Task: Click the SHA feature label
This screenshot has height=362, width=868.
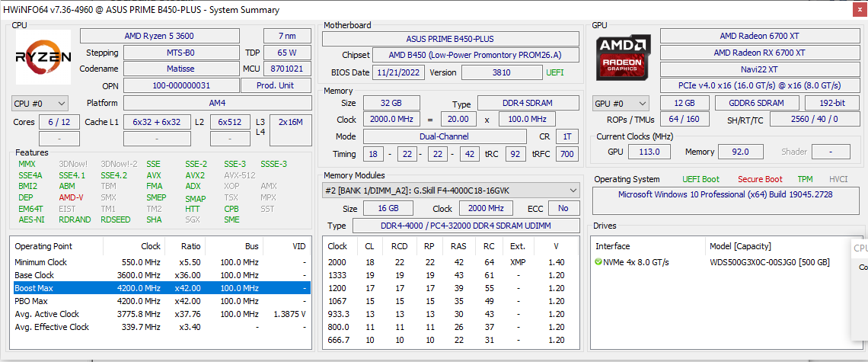Action: 154,219
